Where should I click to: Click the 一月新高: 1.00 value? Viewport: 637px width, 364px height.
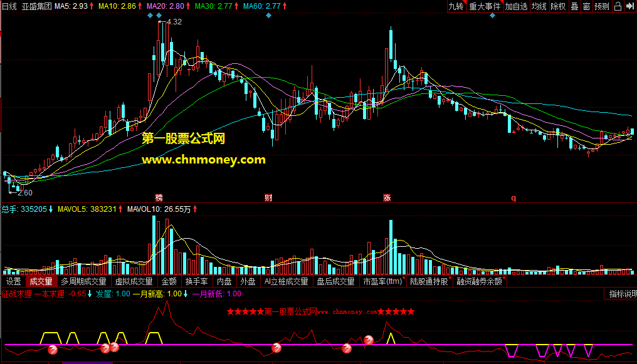[157, 294]
